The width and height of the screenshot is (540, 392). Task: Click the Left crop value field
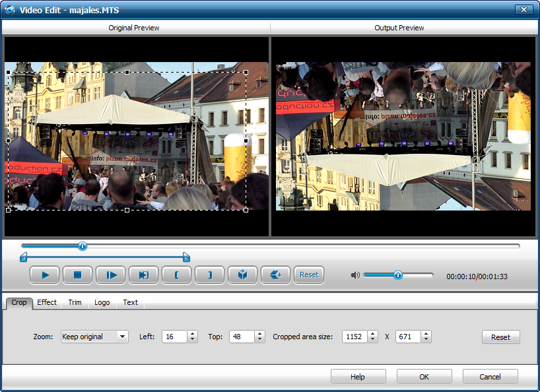point(175,337)
